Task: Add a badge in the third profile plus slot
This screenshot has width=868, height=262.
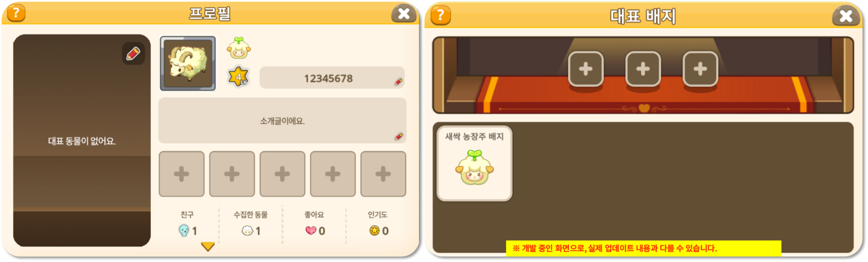Action: click(282, 174)
